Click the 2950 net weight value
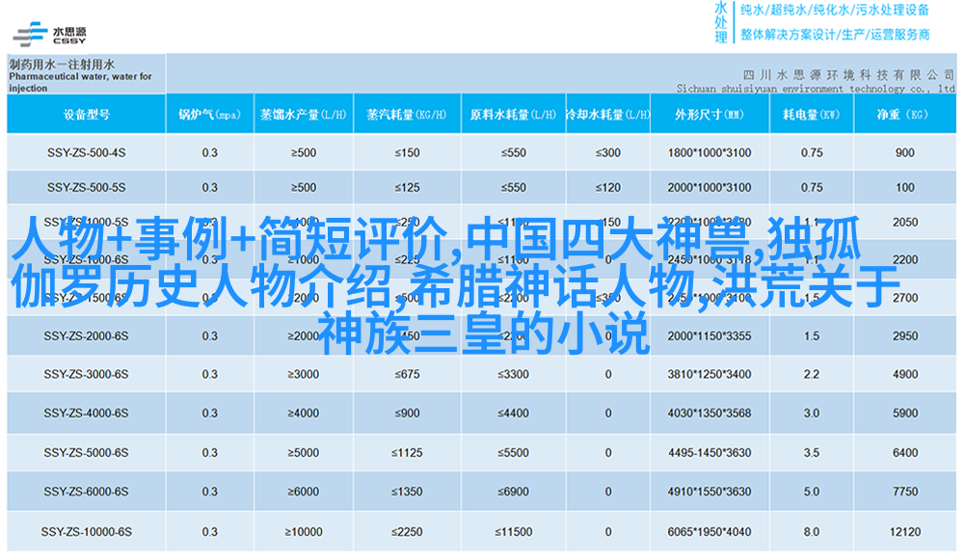Viewport: 964px width, 560px height. tap(905, 336)
